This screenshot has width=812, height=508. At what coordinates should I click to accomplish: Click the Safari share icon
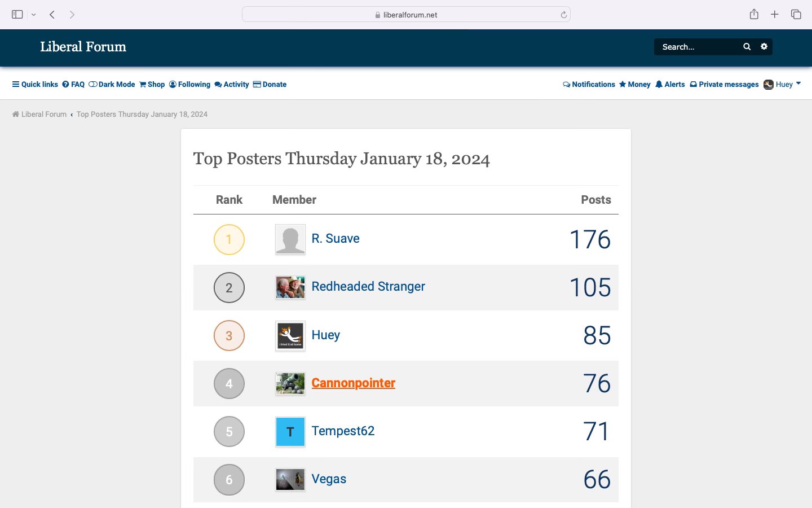coord(754,15)
